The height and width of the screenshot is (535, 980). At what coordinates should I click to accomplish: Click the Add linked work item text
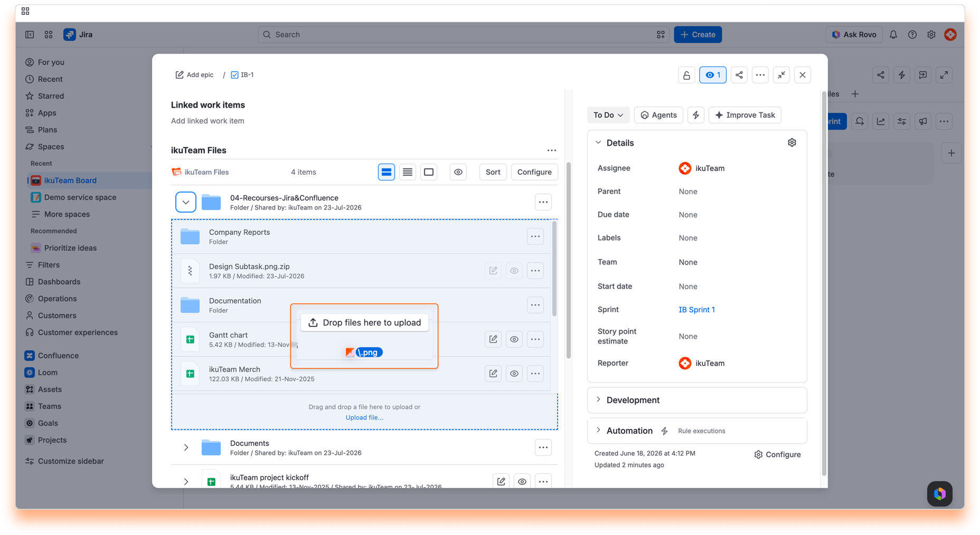tap(208, 121)
